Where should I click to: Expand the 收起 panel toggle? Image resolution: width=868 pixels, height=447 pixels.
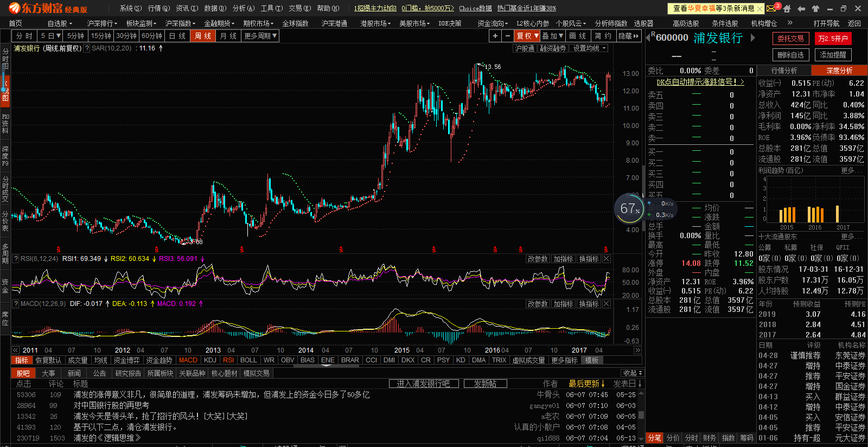[x=633, y=373]
